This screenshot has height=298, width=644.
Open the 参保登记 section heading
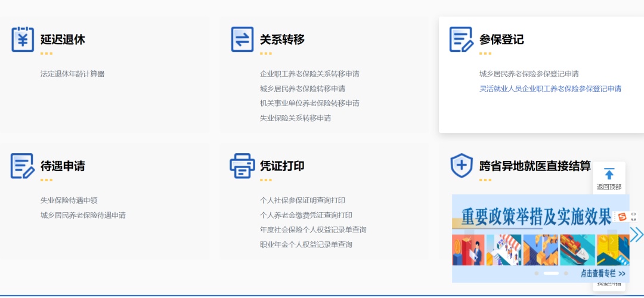tap(501, 40)
